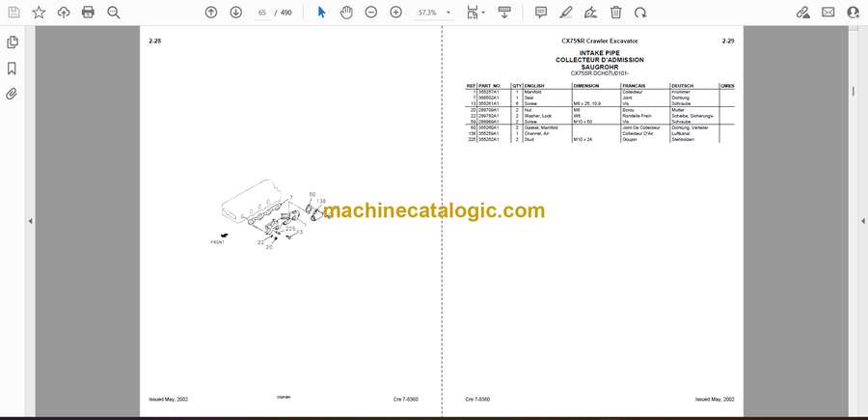Choose the arrow selection tool
Screen dimensions: 868x420
[x=321, y=13]
